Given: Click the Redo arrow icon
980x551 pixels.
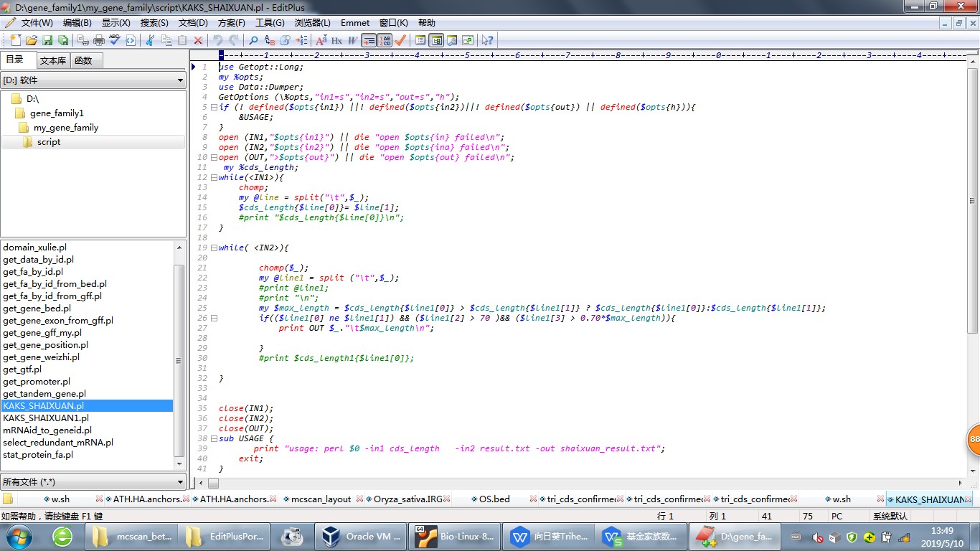Looking at the screenshot, I should click(234, 40).
